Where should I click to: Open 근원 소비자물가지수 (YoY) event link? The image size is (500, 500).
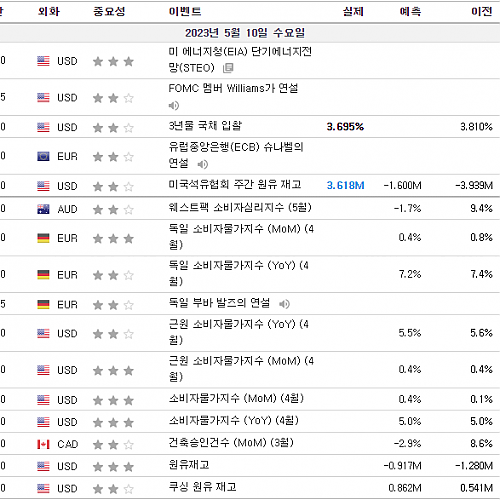click(x=239, y=332)
